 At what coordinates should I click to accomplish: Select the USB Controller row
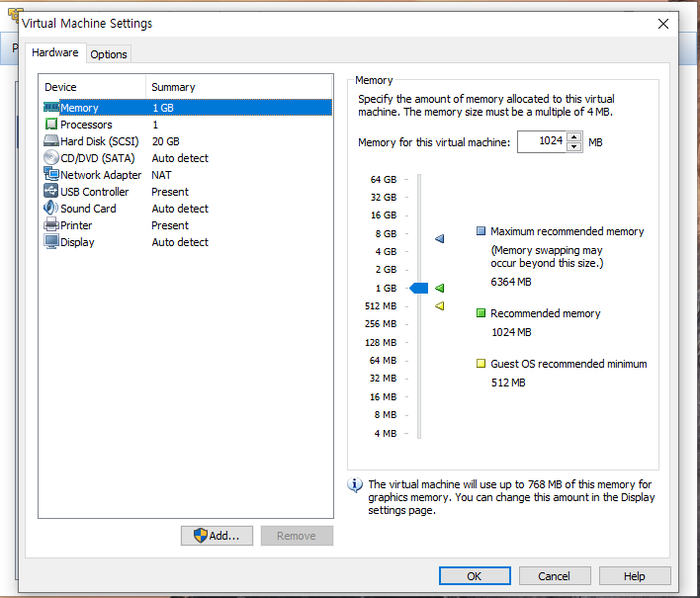188,192
